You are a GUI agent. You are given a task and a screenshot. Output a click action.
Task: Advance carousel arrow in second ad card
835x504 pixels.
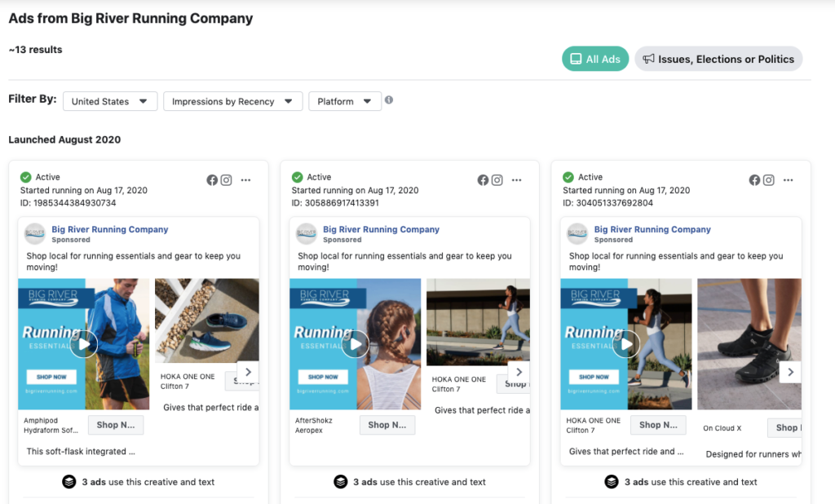519,372
